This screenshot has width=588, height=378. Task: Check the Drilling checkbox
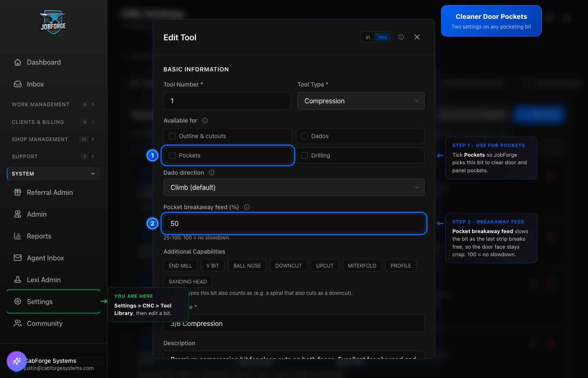point(304,155)
